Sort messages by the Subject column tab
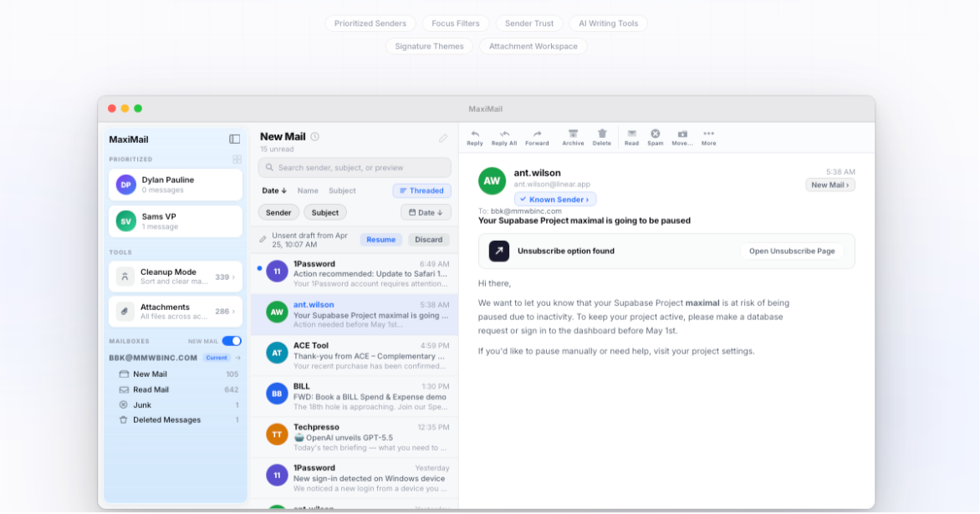 342,191
